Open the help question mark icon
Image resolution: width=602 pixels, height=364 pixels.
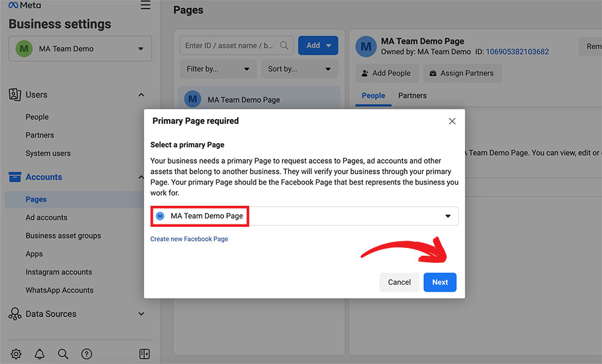[x=87, y=354]
